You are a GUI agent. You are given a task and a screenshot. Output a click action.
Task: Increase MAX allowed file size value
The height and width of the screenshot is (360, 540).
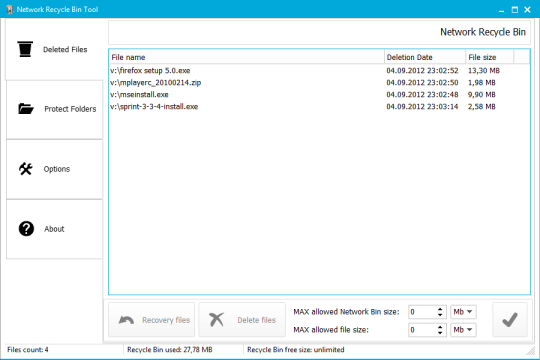click(440, 327)
